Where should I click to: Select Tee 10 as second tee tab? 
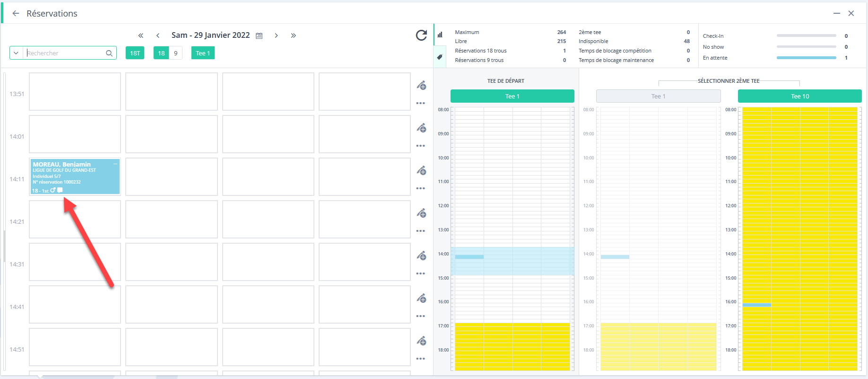(x=800, y=96)
